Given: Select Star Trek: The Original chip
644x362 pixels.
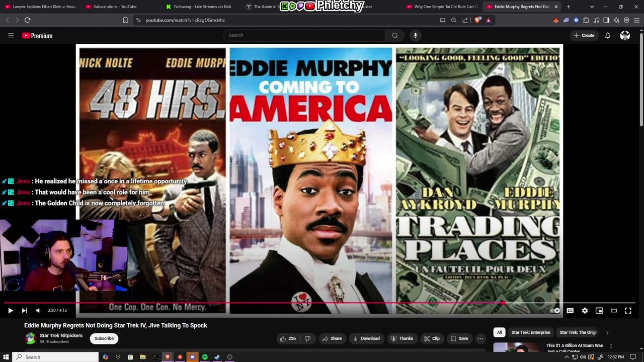Looking at the screenshot, I should [579, 332].
